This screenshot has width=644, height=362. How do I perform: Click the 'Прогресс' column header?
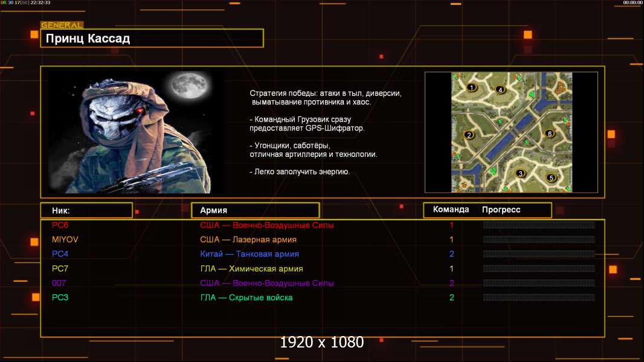[x=501, y=209]
